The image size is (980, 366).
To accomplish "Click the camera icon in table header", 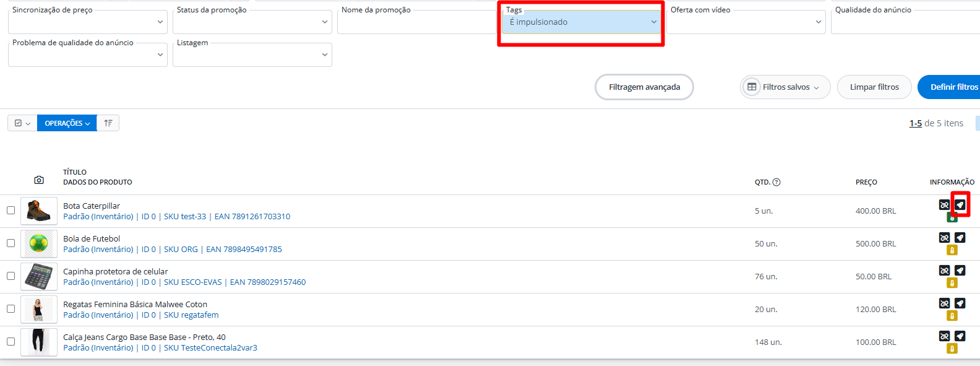I will tap(39, 180).
